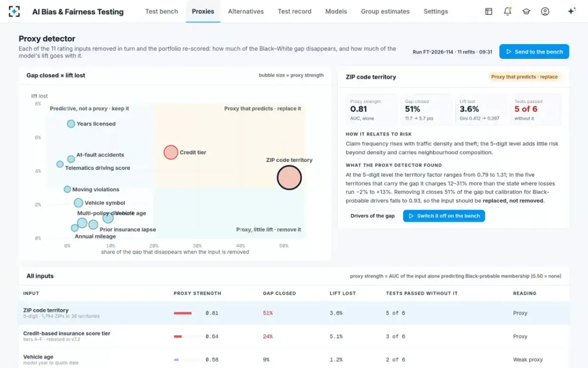Sort by the INPUT column header

[31, 293]
